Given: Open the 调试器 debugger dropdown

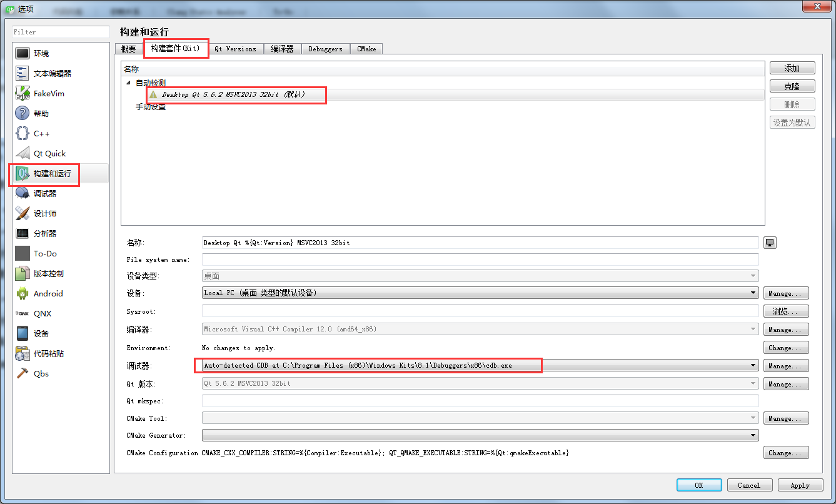Looking at the screenshot, I should coord(753,365).
